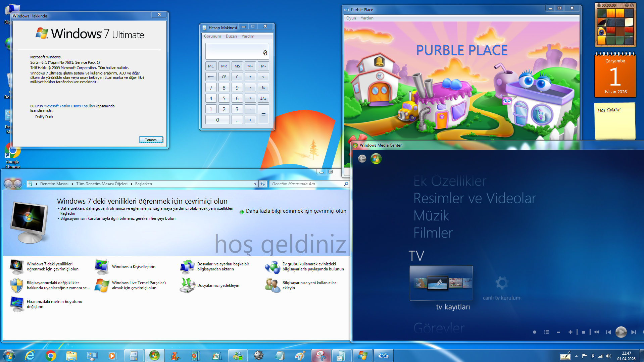Click Windows'u Kişiselleştirin icon
The height and width of the screenshot is (362, 644).
102,267
